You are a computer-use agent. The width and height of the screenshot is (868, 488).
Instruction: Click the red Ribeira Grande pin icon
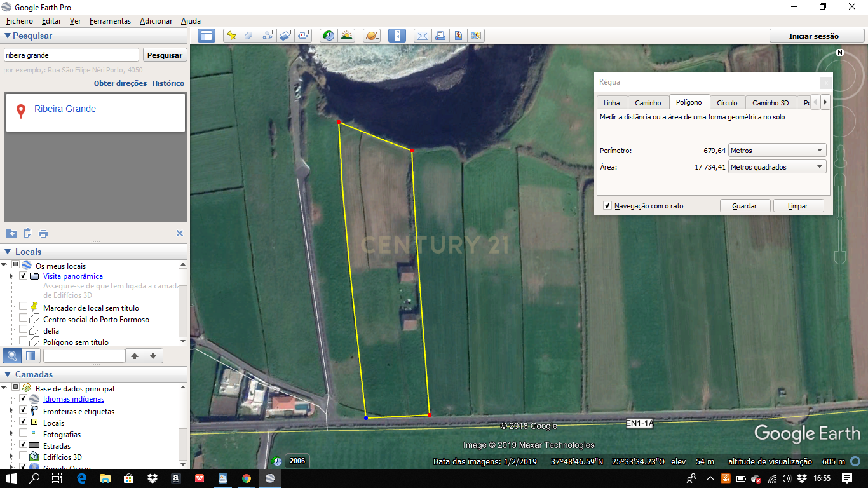coord(21,112)
